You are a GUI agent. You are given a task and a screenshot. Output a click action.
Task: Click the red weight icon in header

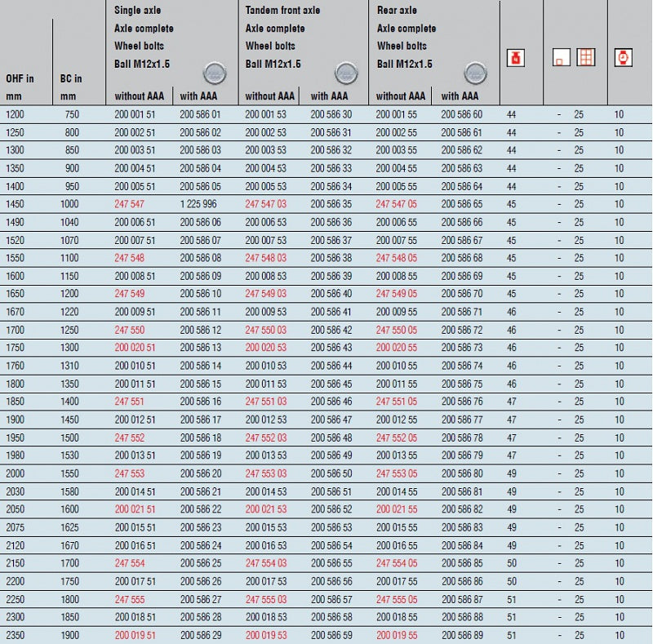(515, 57)
